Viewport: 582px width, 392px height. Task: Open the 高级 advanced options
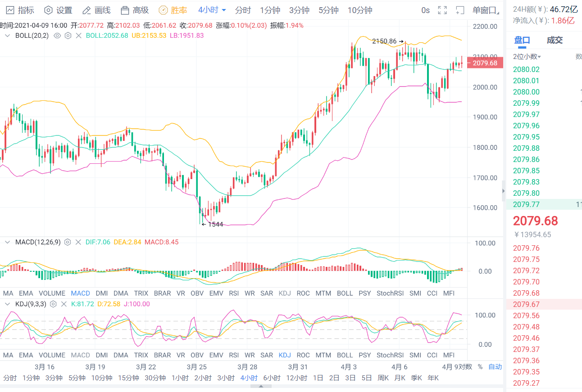[x=133, y=10]
